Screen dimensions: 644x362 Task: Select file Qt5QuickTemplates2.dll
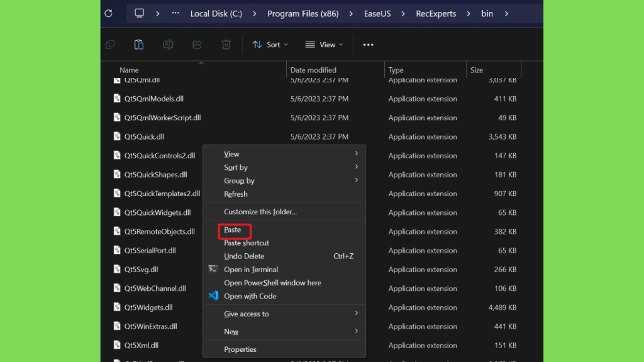[162, 194]
